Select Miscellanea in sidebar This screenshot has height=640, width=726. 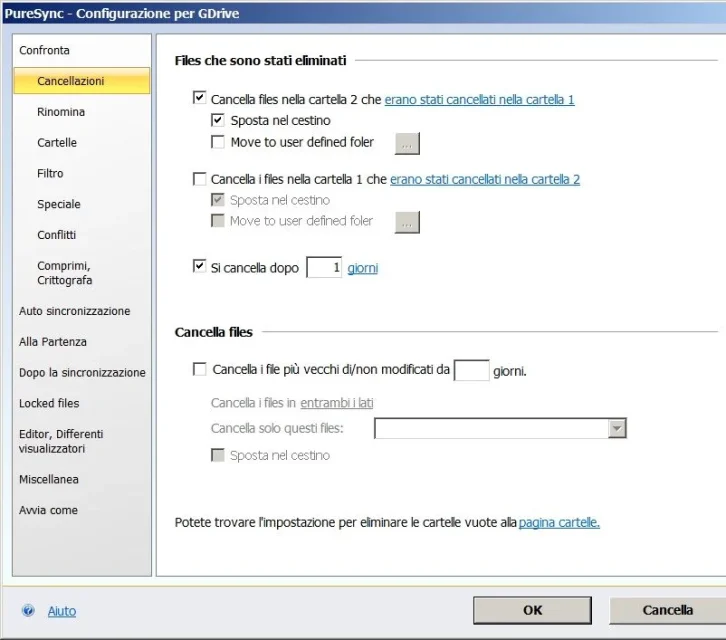(49, 479)
